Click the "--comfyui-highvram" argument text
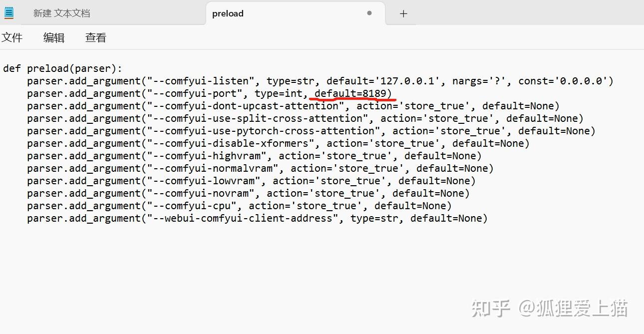 pyautogui.click(x=207, y=156)
